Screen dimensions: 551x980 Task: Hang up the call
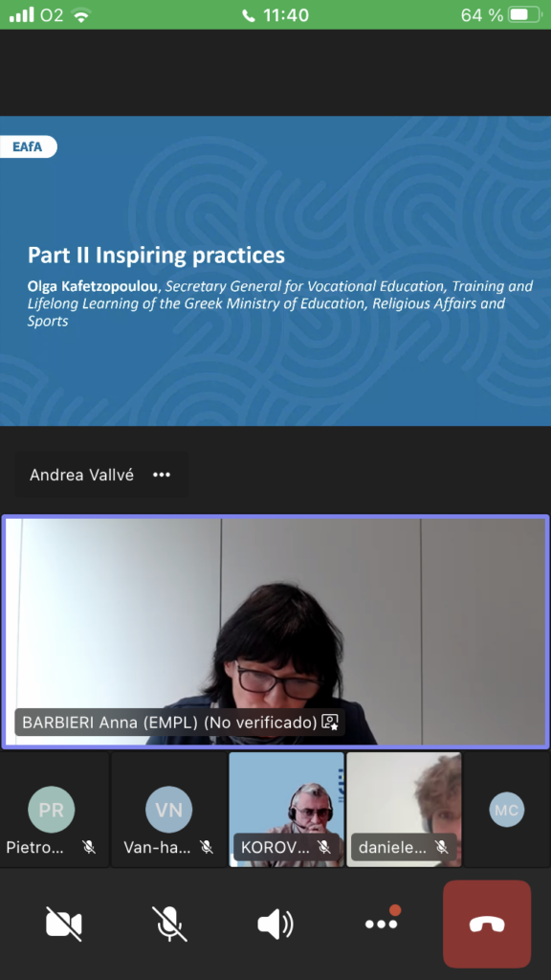pyautogui.click(x=487, y=924)
